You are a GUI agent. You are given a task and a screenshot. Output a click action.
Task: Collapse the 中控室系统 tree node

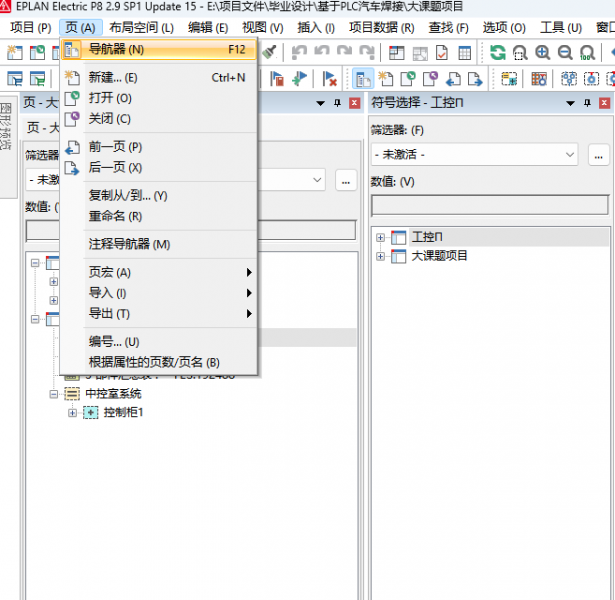point(54,394)
